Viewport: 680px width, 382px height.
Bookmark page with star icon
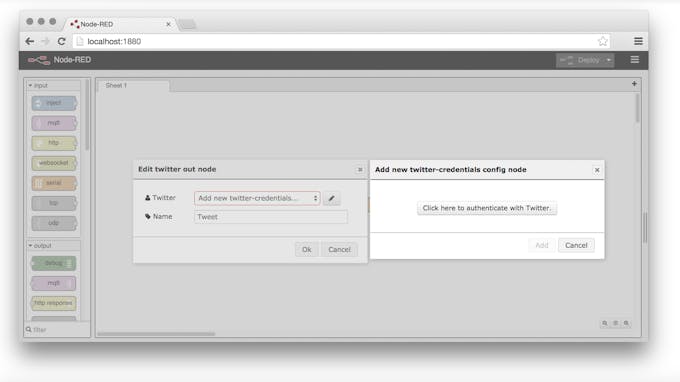click(602, 41)
